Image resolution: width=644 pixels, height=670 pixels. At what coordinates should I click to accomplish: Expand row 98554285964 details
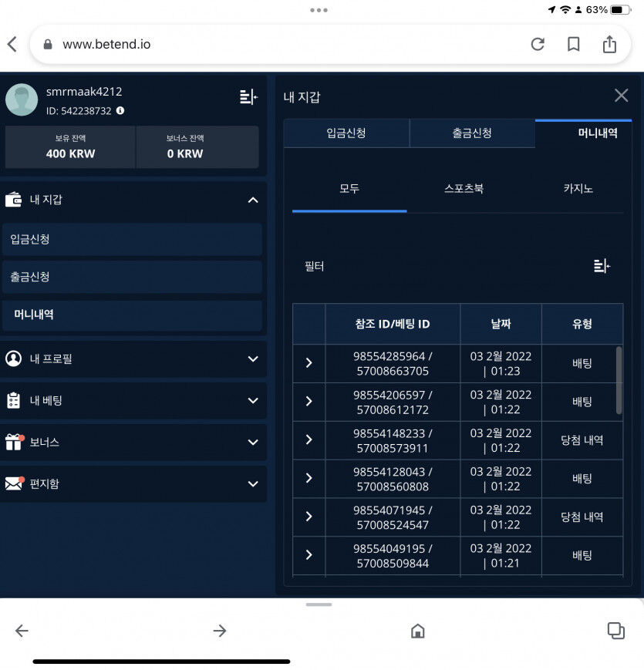[309, 363]
